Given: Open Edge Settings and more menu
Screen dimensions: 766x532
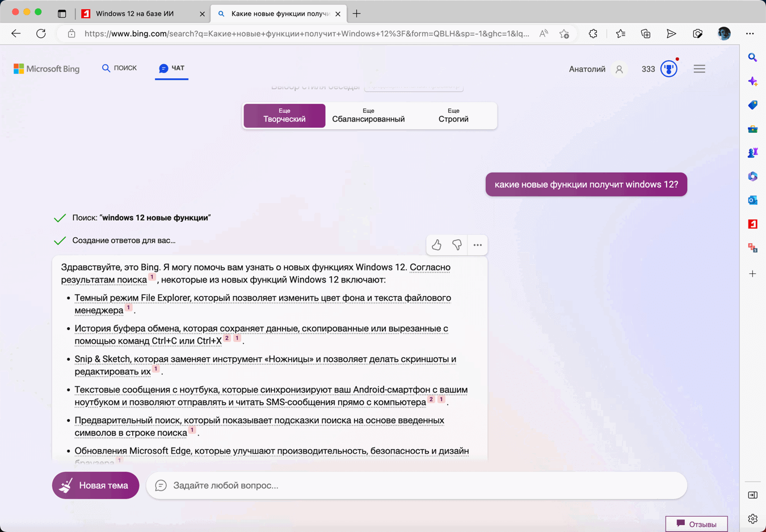Looking at the screenshot, I should tap(750, 33).
